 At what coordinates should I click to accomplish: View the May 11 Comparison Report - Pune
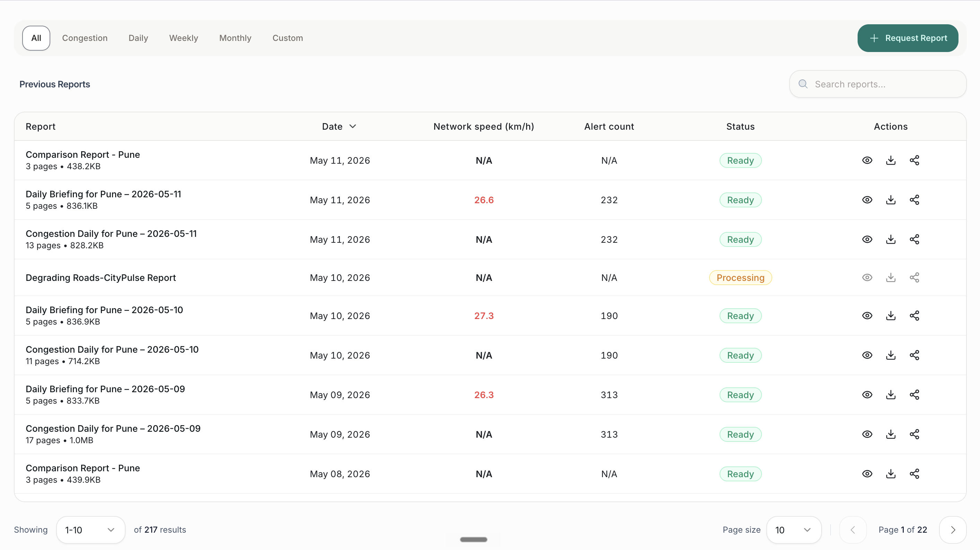pyautogui.click(x=867, y=160)
